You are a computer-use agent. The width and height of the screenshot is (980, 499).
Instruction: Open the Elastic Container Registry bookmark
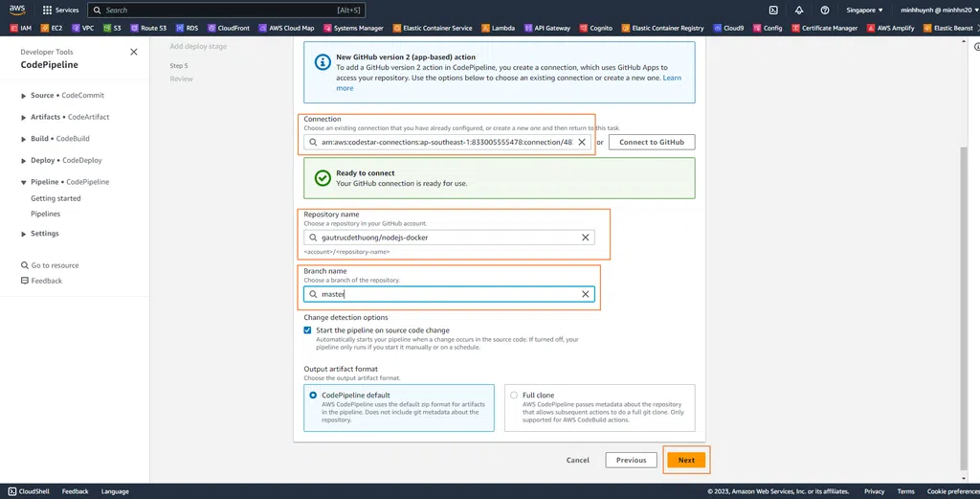662,28
